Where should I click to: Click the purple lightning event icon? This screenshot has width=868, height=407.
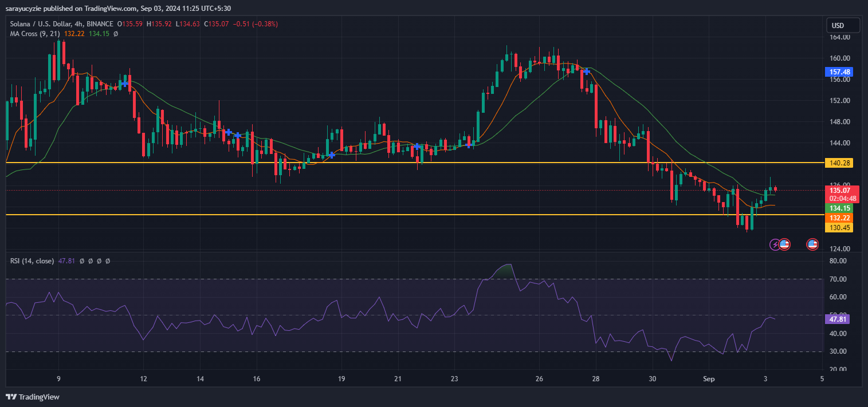(x=775, y=244)
